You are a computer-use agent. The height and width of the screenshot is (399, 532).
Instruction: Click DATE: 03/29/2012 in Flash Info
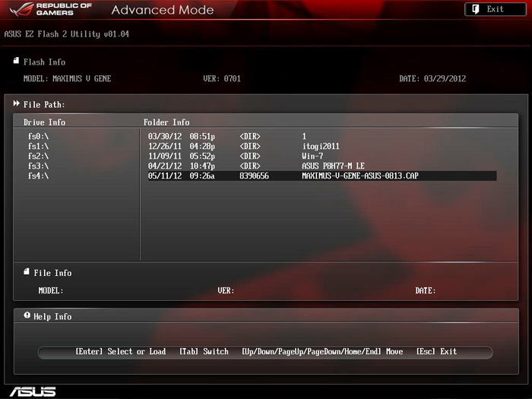(x=432, y=79)
